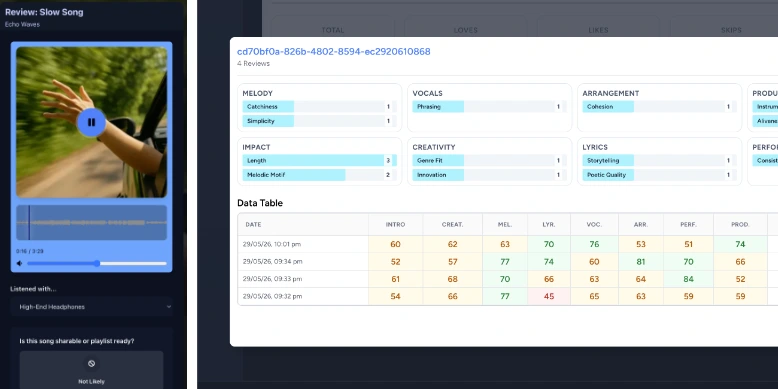Click the volume speaker icon
The width and height of the screenshot is (778, 389).
click(19, 263)
